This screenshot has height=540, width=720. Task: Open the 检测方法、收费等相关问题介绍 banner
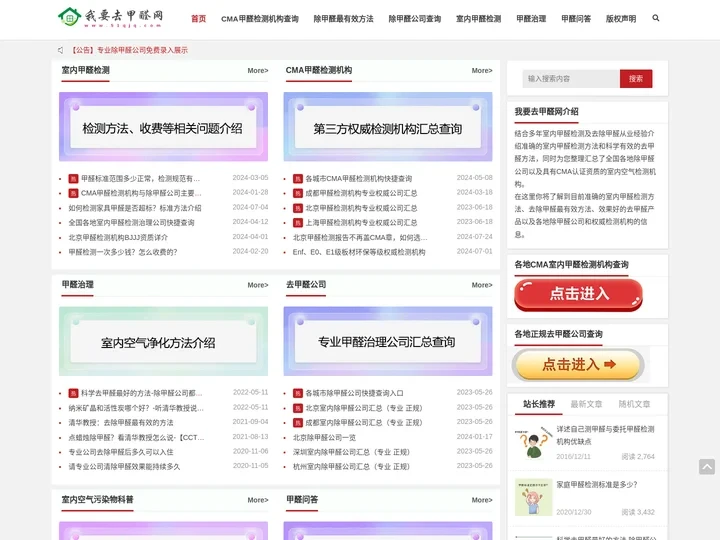coord(163,127)
